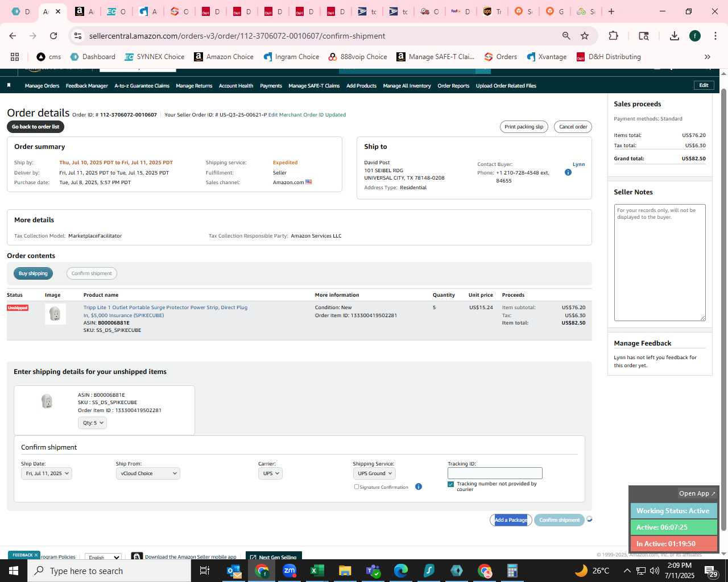Open Microsoft Edge from the taskbar
The image size is (728, 582).
tap(401, 571)
